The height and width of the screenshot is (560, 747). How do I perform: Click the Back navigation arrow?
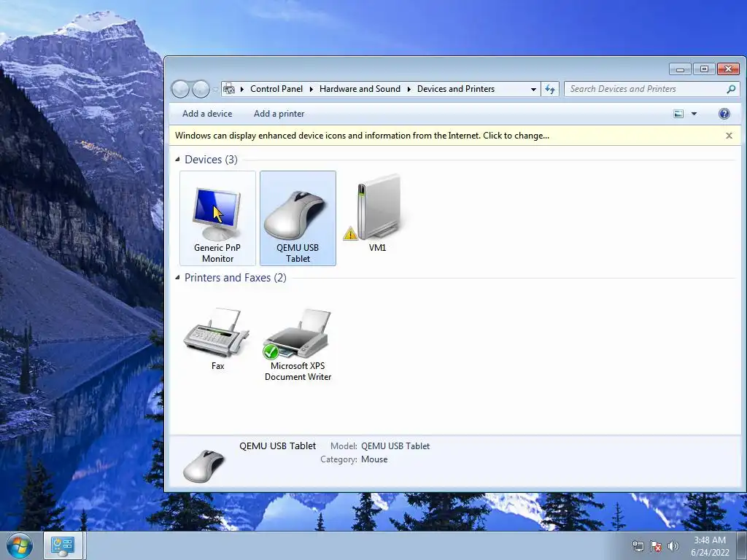[180, 89]
